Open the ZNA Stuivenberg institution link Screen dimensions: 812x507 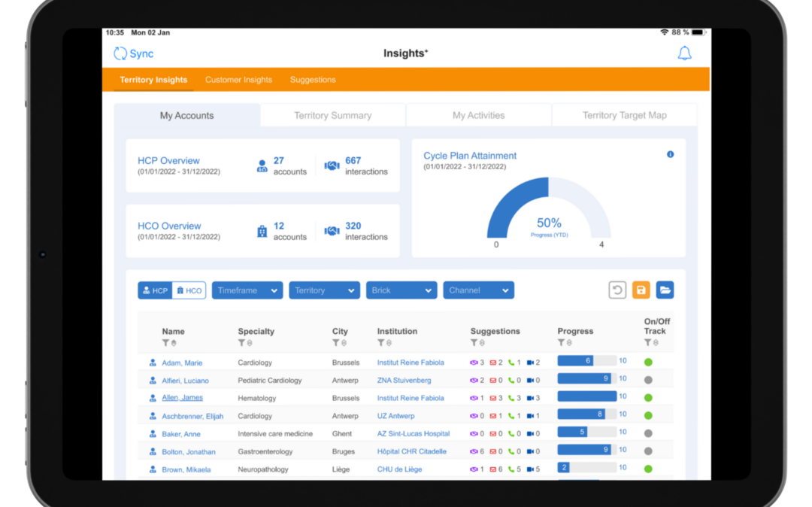(404, 381)
